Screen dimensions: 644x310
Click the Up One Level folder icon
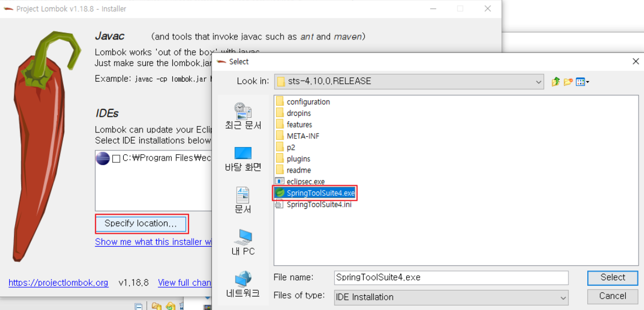(556, 81)
